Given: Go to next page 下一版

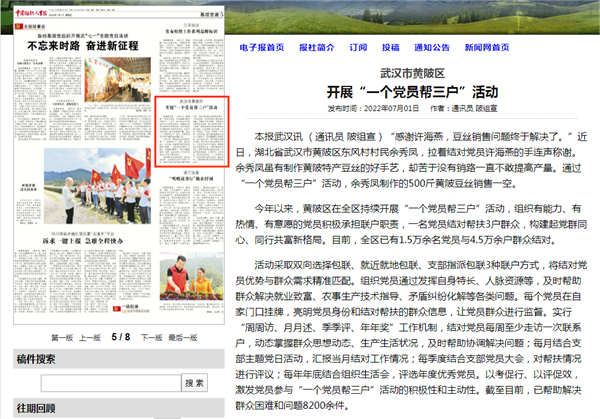Looking at the screenshot, I should coord(149,338).
